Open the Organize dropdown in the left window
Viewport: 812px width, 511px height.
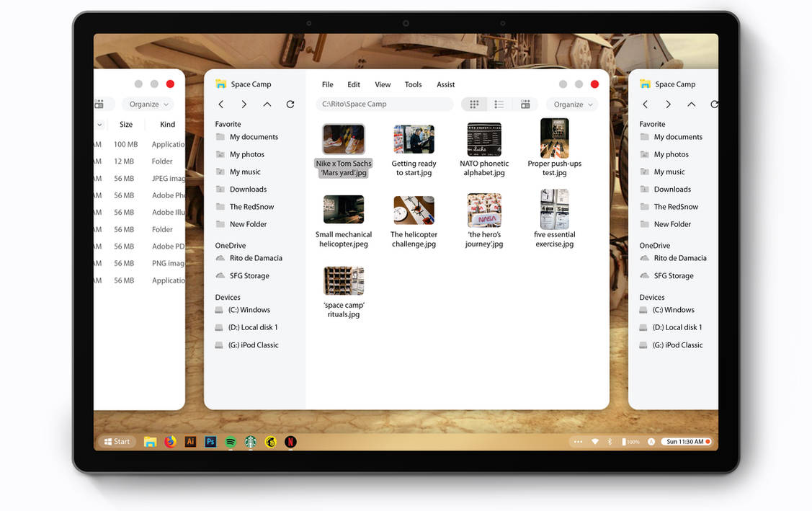pyautogui.click(x=148, y=105)
